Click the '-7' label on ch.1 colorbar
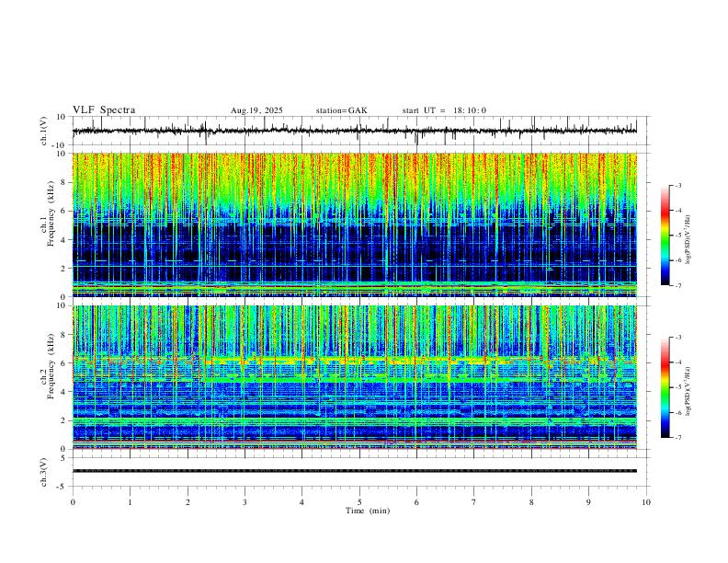 click(x=677, y=286)
